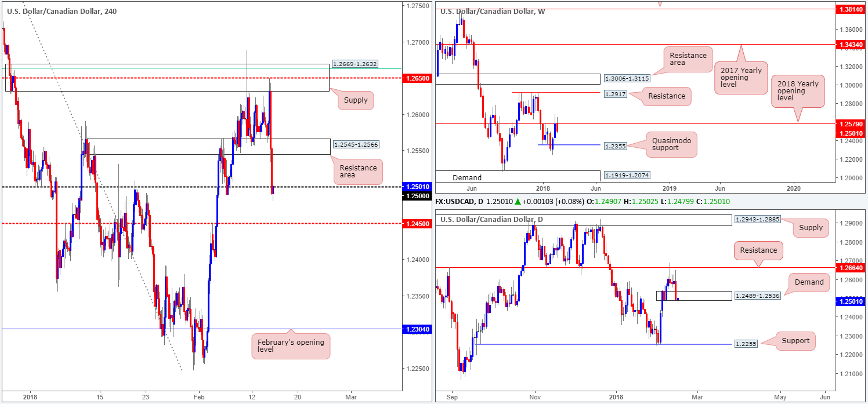
Task: Select the weekly chart title 'U.S. Dollar/Canadian Dollar, W'
Action: click(493, 11)
